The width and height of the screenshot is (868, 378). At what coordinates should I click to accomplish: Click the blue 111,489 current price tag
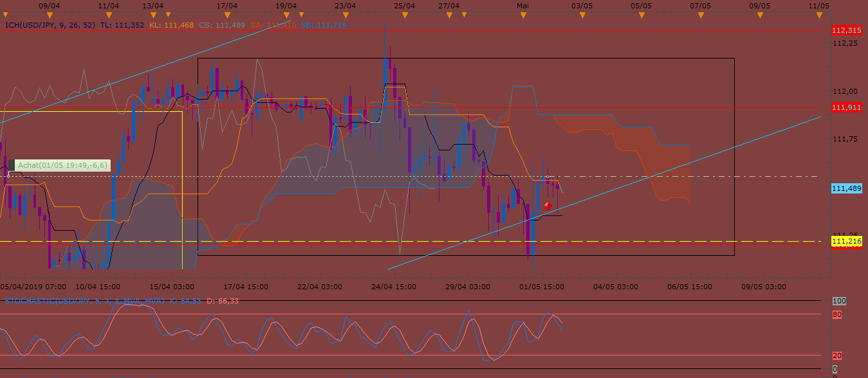[x=847, y=188]
